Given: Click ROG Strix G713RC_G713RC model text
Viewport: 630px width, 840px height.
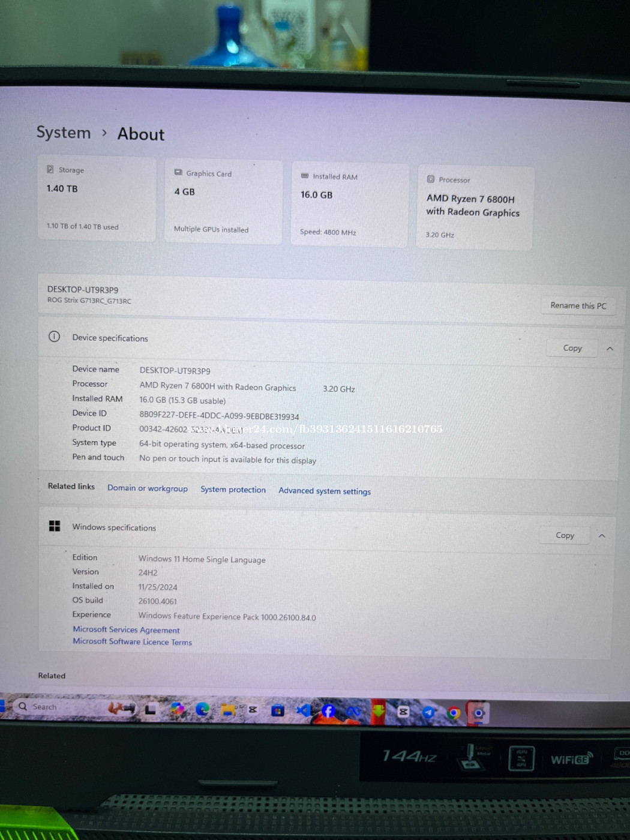Looking at the screenshot, I should click(89, 301).
